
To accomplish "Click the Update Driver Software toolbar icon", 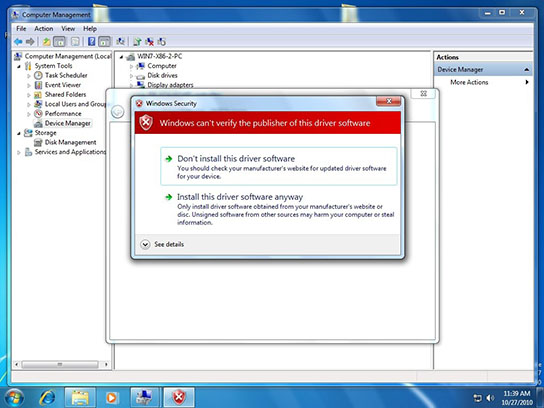I will click(137, 42).
